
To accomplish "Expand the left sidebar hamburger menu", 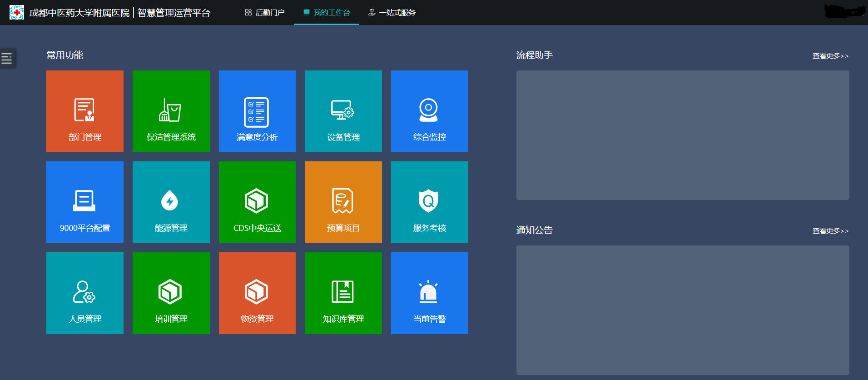I will point(7,58).
